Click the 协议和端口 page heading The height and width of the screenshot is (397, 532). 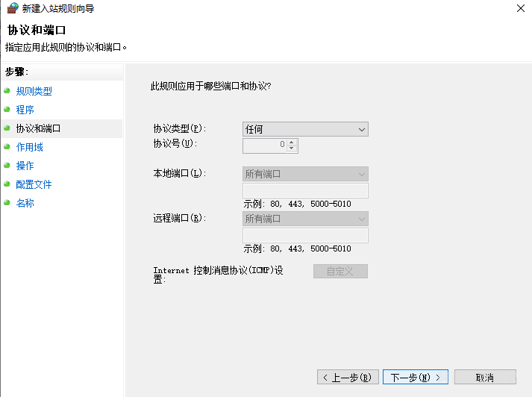tap(37, 30)
